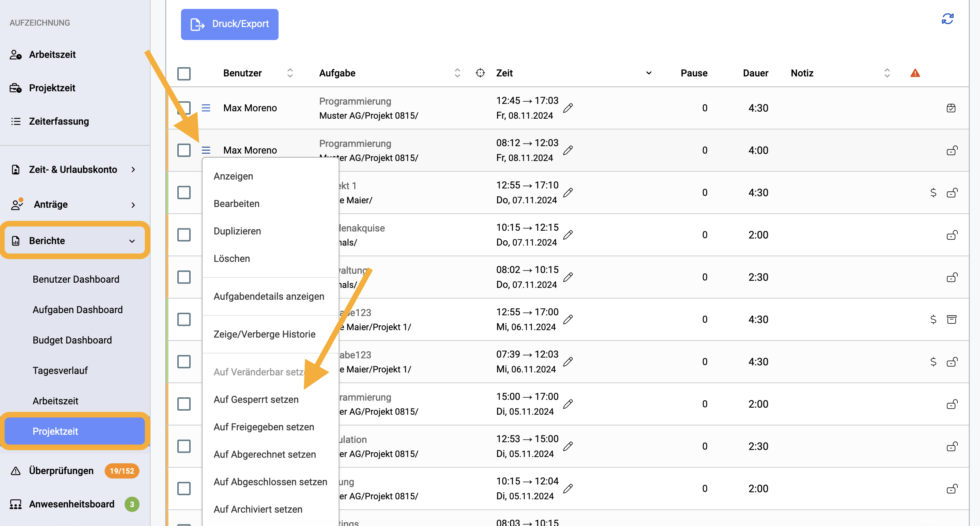Edit time of 08:02 → 10:15 entry
Viewport: 980px width, 526px height.
pos(568,277)
